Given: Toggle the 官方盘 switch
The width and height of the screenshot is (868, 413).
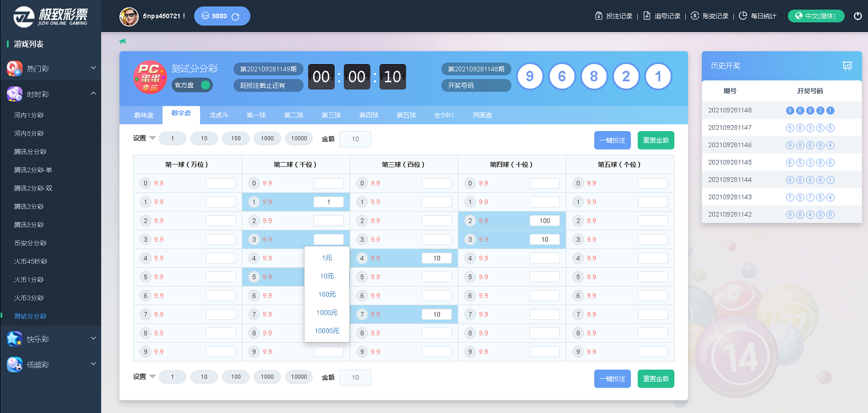Looking at the screenshot, I should (205, 85).
